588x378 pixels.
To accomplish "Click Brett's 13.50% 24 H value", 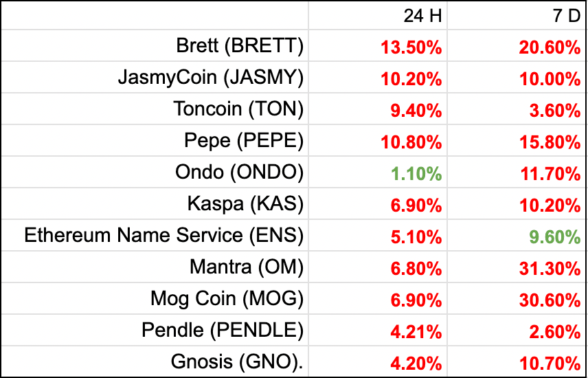I will (x=411, y=47).
